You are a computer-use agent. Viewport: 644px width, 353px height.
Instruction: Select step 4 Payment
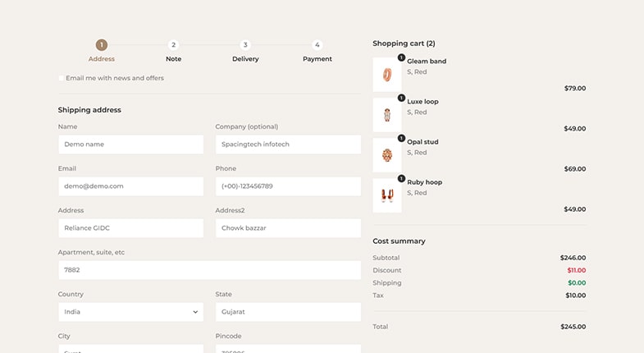(317, 45)
